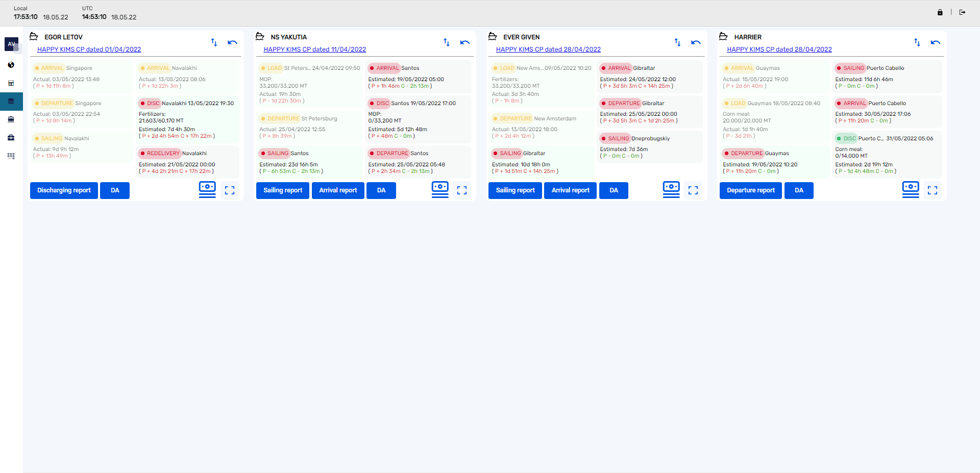Click the lock icon in top bar
Screen dimensions: 980x473
pyautogui.click(x=940, y=12)
